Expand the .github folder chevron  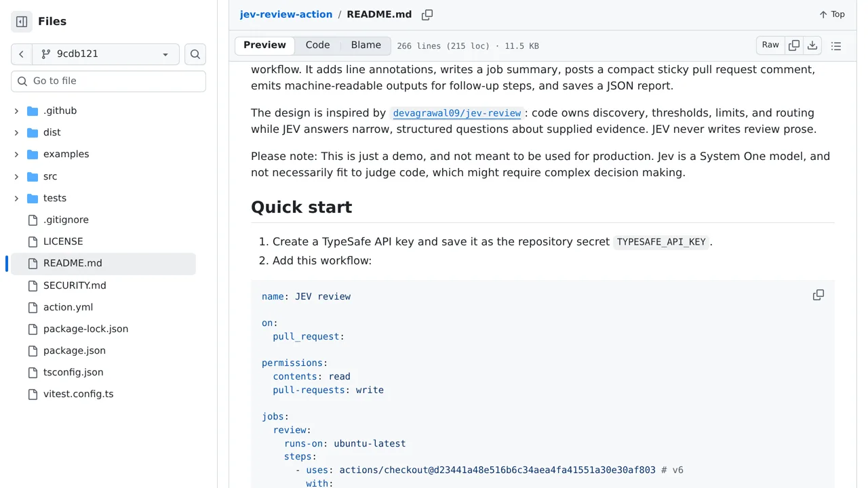tap(16, 110)
